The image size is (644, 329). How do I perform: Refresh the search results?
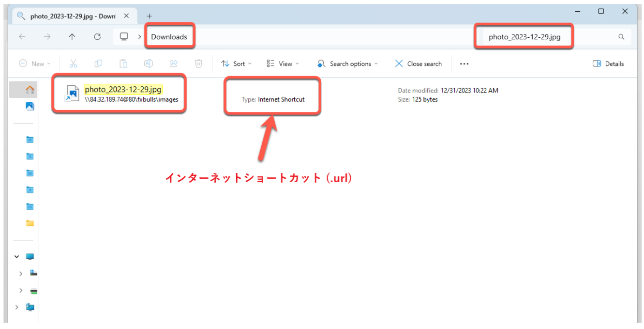(97, 37)
